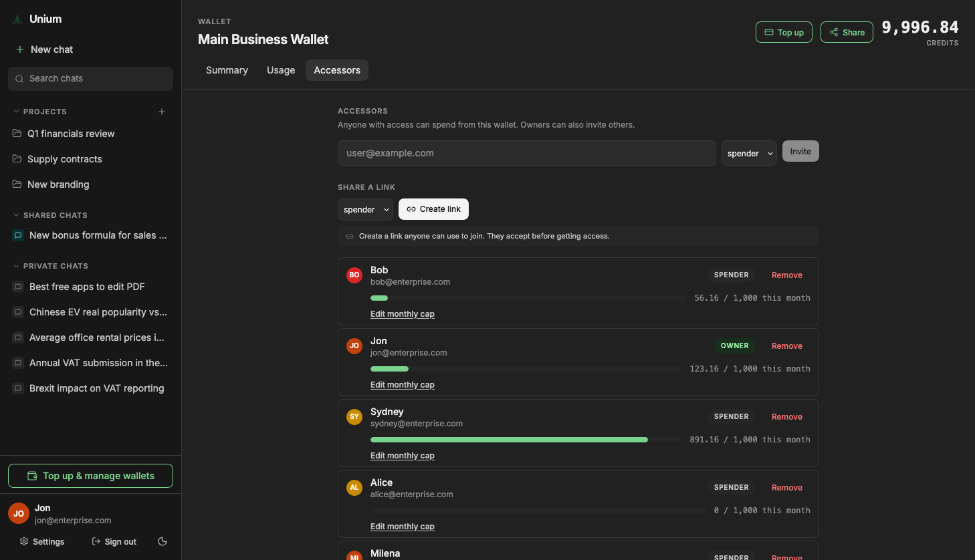Toggle dark mode with moon icon
The width and height of the screenshot is (975, 560).
[x=162, y=541]
